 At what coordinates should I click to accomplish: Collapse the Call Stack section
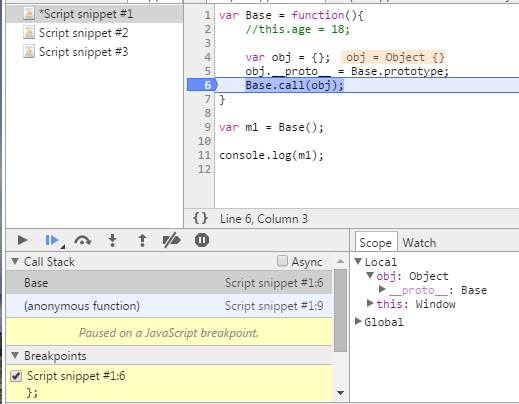[x=15, y=261]
